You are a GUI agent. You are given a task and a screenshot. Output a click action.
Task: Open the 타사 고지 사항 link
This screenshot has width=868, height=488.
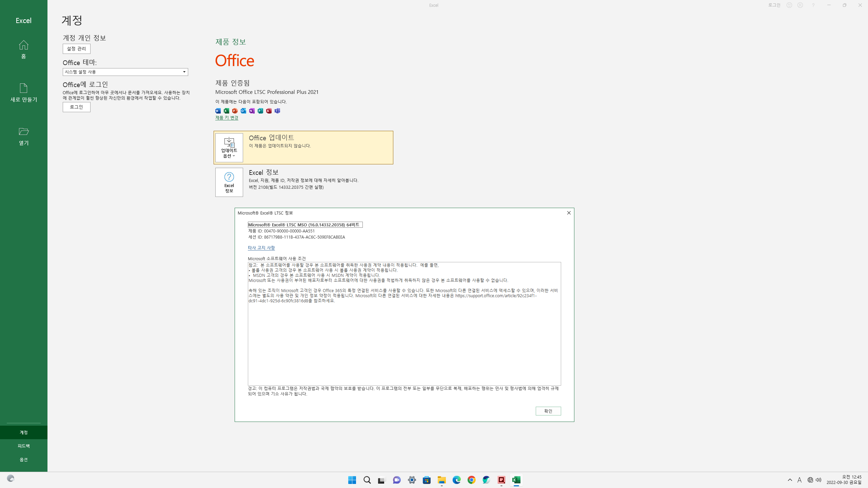261,248
